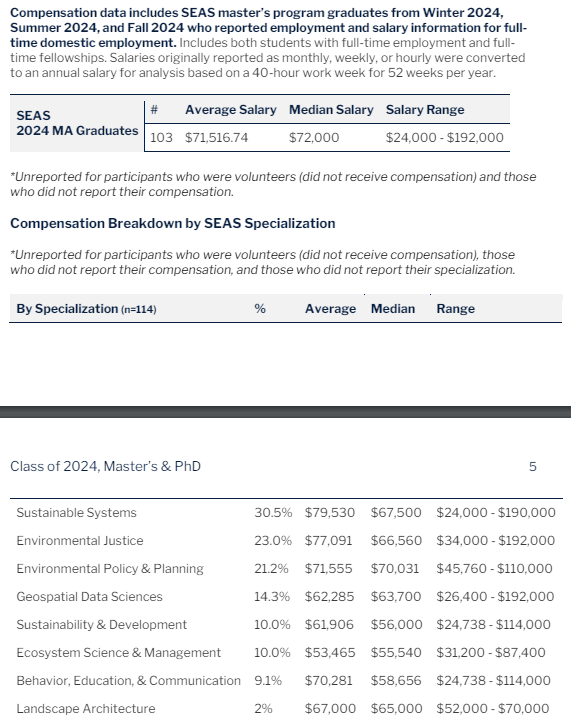Select the 'SEAS 2024 MA Graduates' table label
The image size is (571, 722).
[77, 123]
